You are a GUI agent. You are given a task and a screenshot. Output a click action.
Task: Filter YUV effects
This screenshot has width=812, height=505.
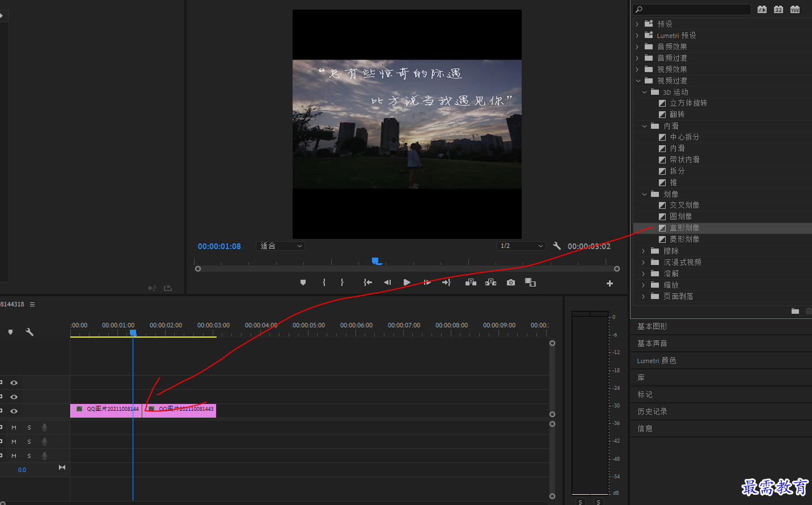[795, 10]
